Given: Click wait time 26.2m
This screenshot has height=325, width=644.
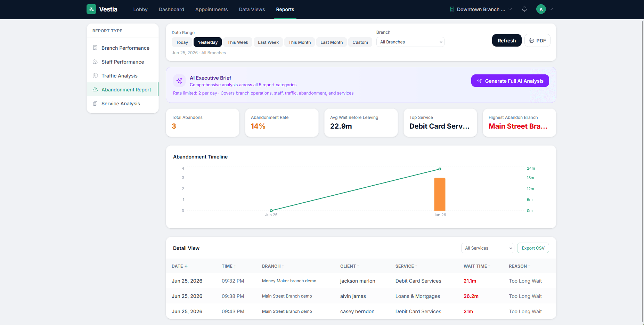Looking at the screenshot, I should [x=471, y=296].
